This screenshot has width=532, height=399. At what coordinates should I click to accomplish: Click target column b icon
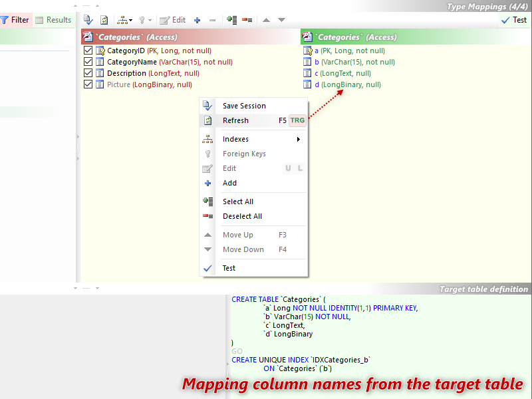[x=307, y=62]
